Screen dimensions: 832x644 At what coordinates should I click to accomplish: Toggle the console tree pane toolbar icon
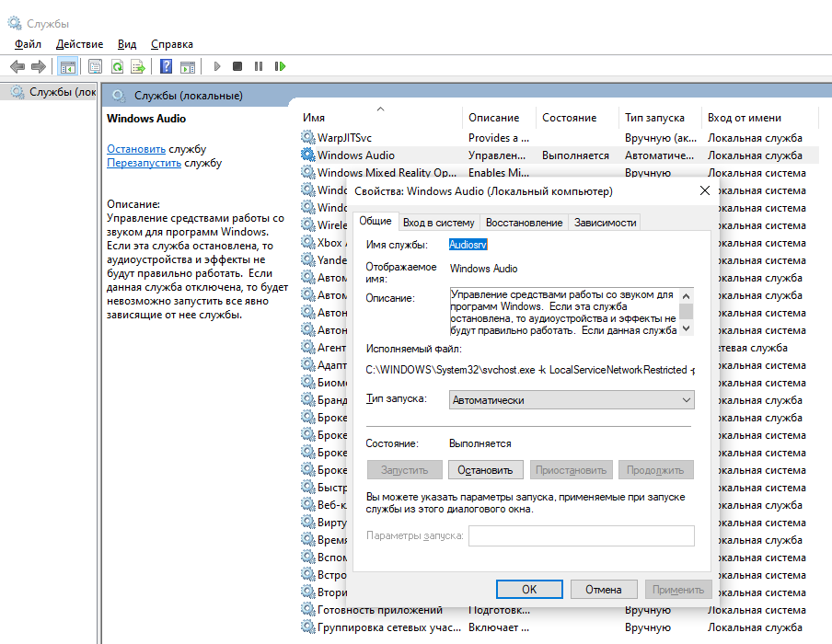tap(67, 66)
